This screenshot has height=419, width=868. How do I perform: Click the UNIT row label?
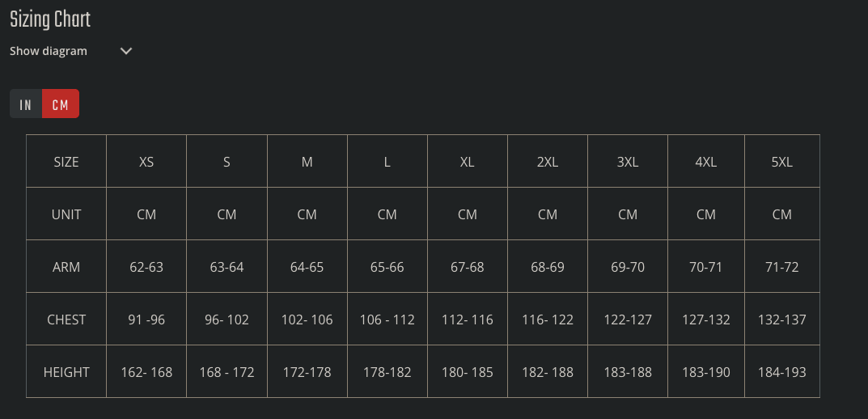tap(66, 214)
